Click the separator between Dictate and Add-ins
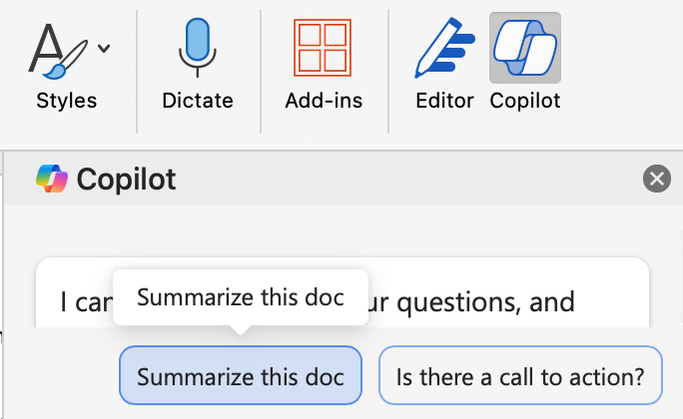This screenshot has height=419, width=683. (261, 70)
